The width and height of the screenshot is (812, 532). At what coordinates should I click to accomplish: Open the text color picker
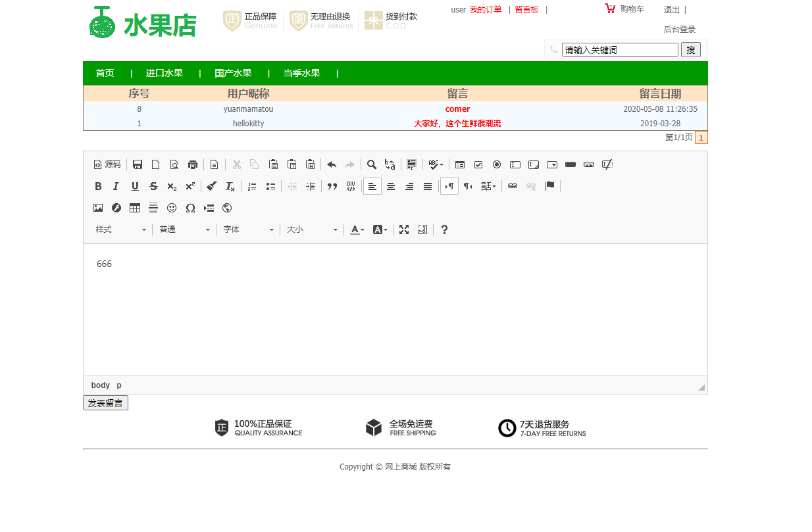click(x=356, y=230)
